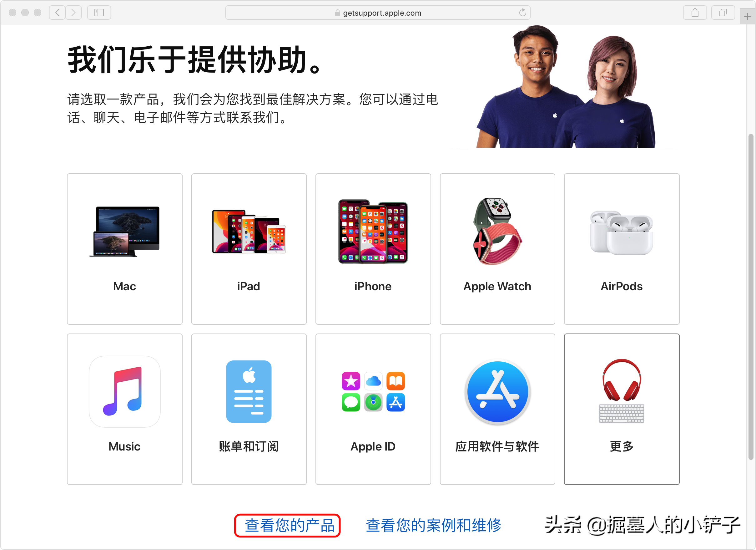Click the address bar getsupport.apple.com
The image size is (756, 550).
(378, 11)
